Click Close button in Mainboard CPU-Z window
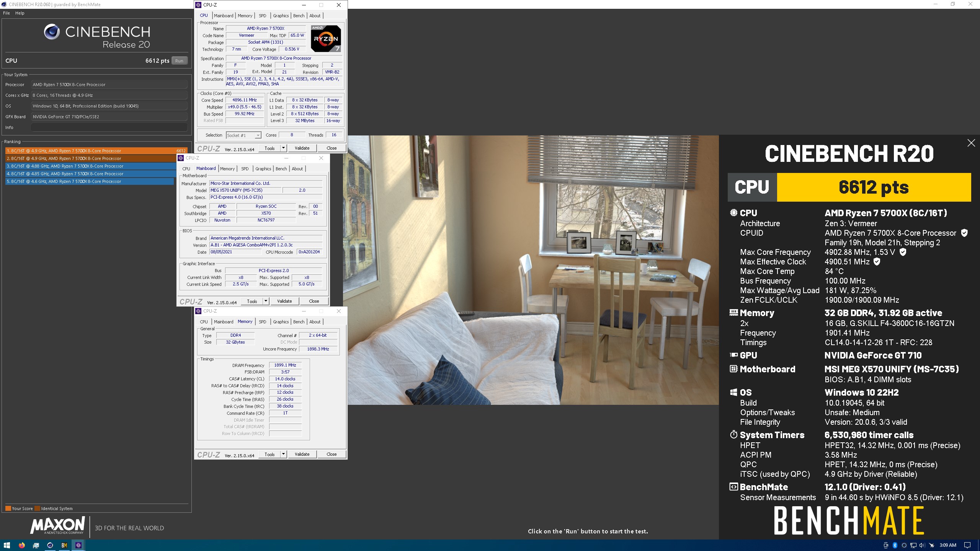Viewport: 980px width, 551px height. click(314, 301)
